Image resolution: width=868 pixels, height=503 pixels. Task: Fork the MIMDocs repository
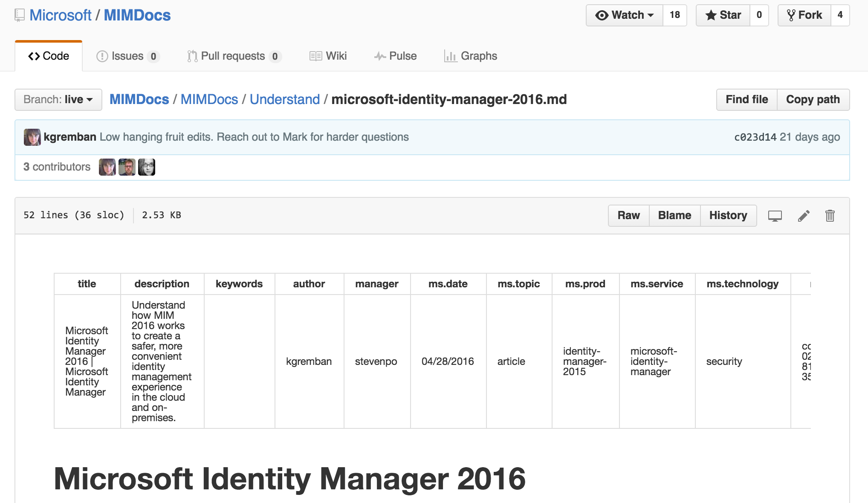[804, 15]
